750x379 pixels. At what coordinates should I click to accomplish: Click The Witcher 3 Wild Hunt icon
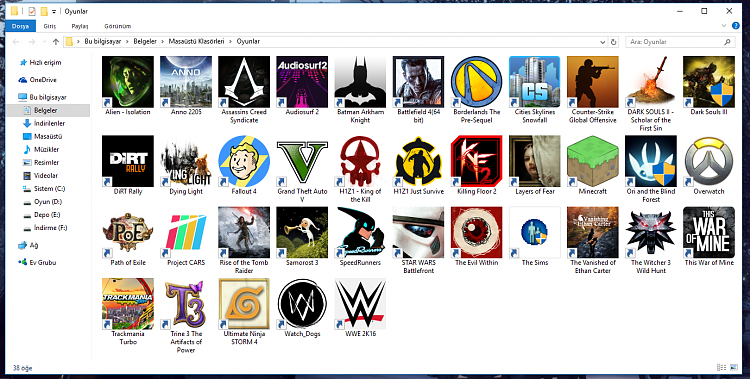click(651, 233)
